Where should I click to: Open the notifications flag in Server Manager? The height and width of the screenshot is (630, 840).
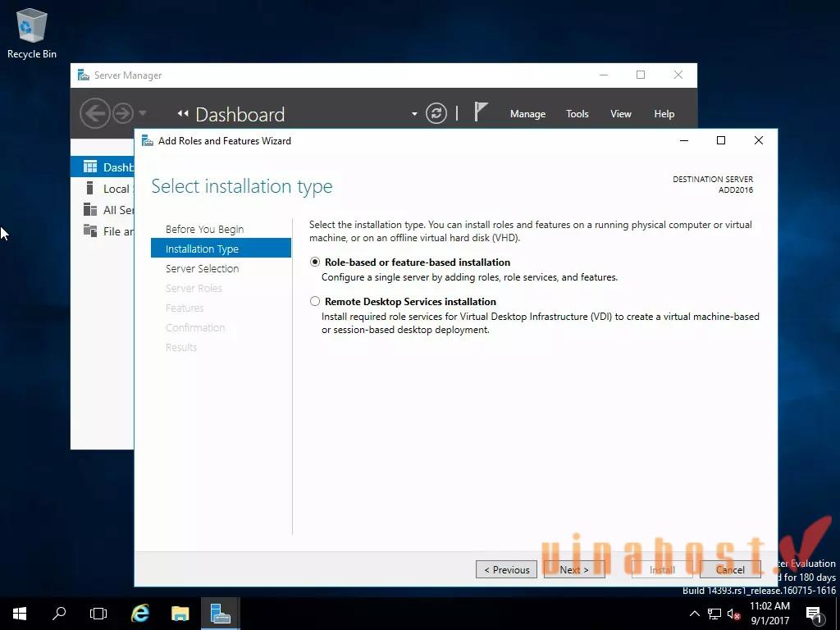pyautogui.click(x=482, y=113)
